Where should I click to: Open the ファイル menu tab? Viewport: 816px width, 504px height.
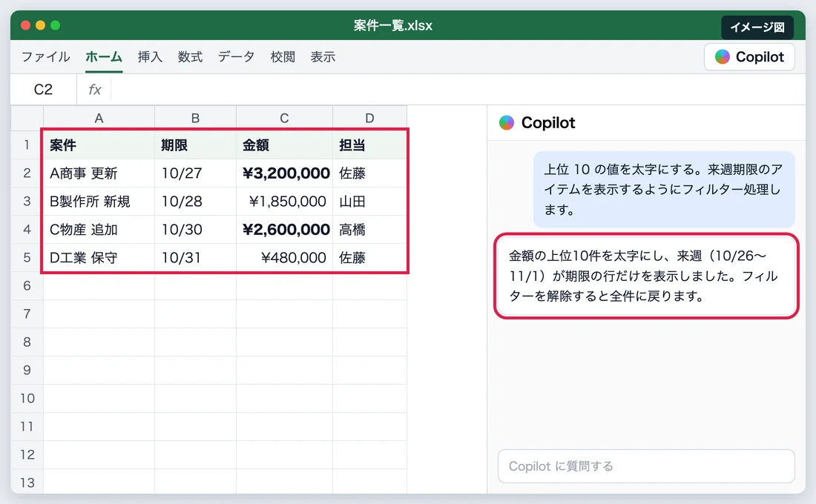pyautogui.click(x=46, y=56)
